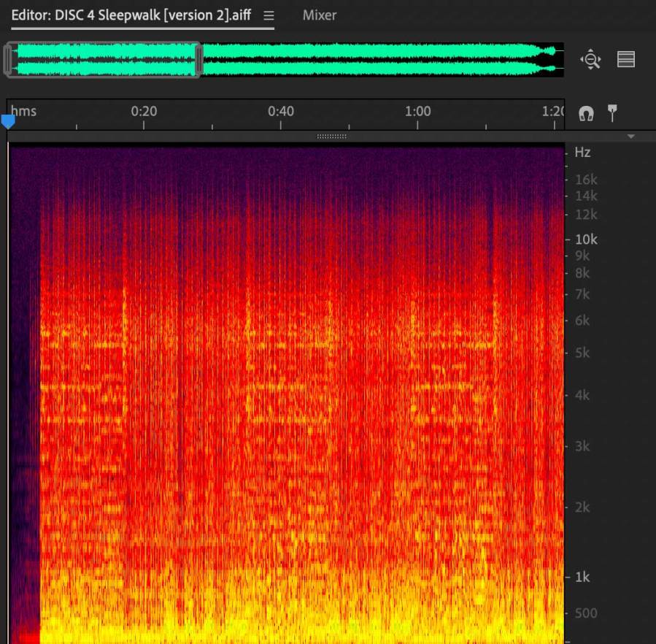Viewport: 656px width, 644px height.
Task: Click the 0:20 mark on the time ruler
Action: point(144,112)
